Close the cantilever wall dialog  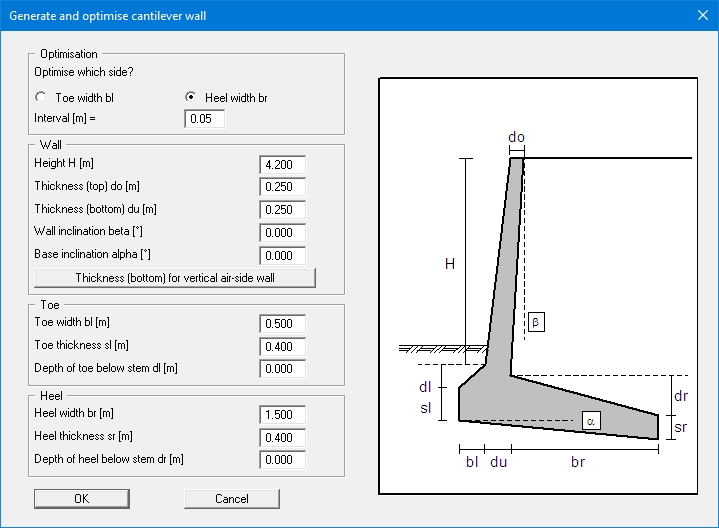coord(701,14)
